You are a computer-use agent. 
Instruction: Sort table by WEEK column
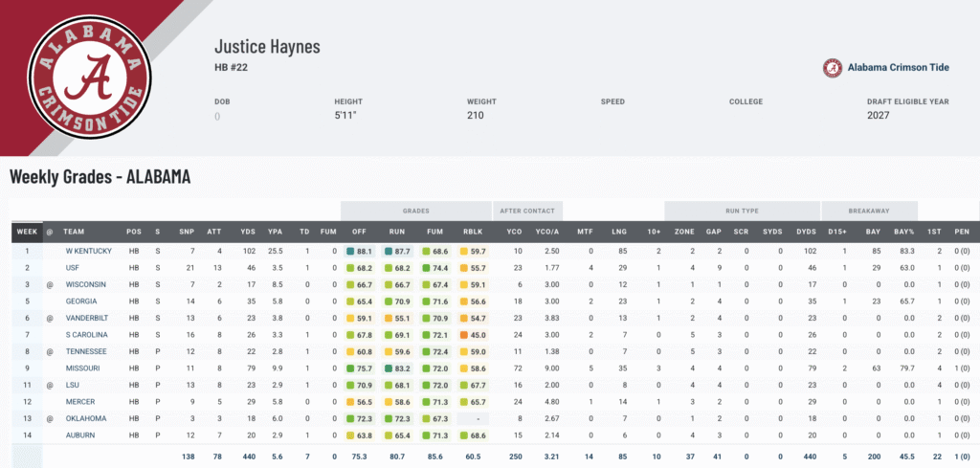[x=27, y=232]
